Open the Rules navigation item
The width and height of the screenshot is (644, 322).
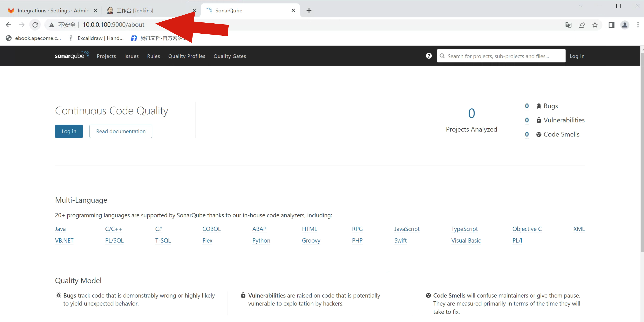pos(153,56)
